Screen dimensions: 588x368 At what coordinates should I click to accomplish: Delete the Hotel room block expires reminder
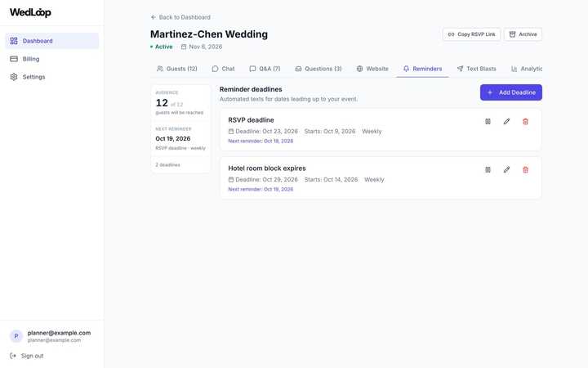pos(525,170)
